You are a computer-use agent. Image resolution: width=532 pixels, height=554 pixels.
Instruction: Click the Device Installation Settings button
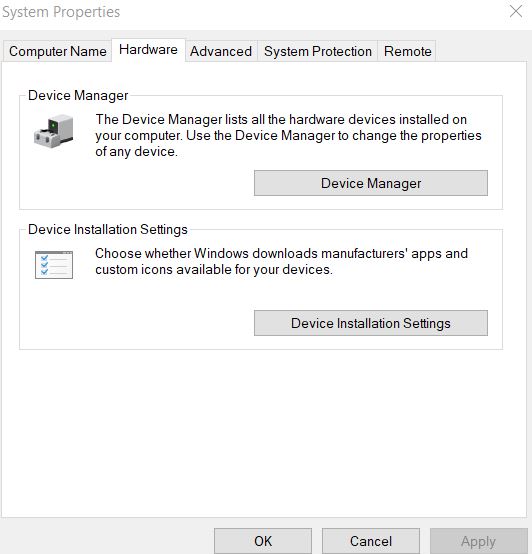tap(371, 323)
